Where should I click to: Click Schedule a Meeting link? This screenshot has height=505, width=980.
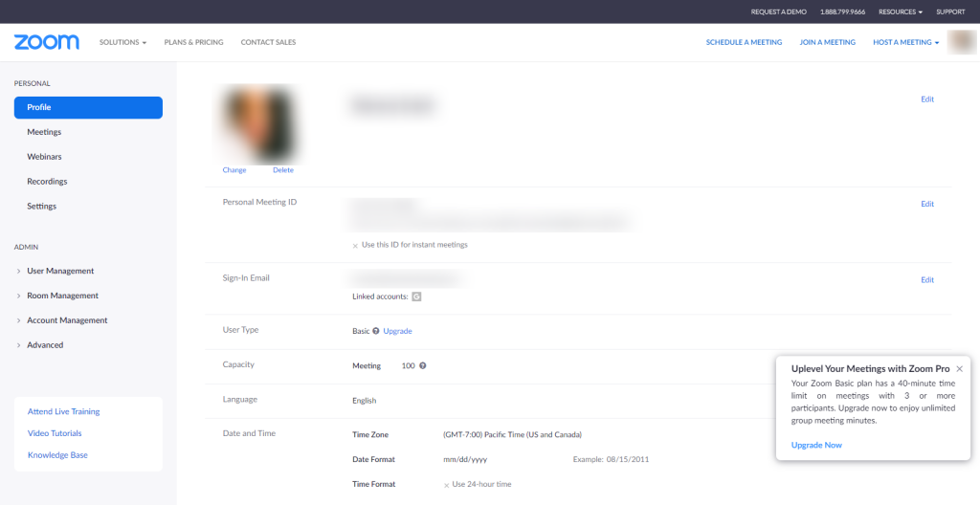744,42
